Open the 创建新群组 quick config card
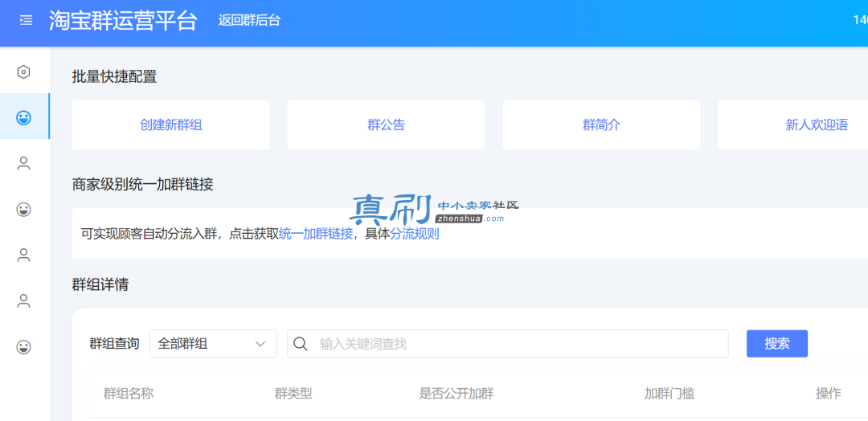The width and height of the screenshot is (868, 421). click(171, 125)
